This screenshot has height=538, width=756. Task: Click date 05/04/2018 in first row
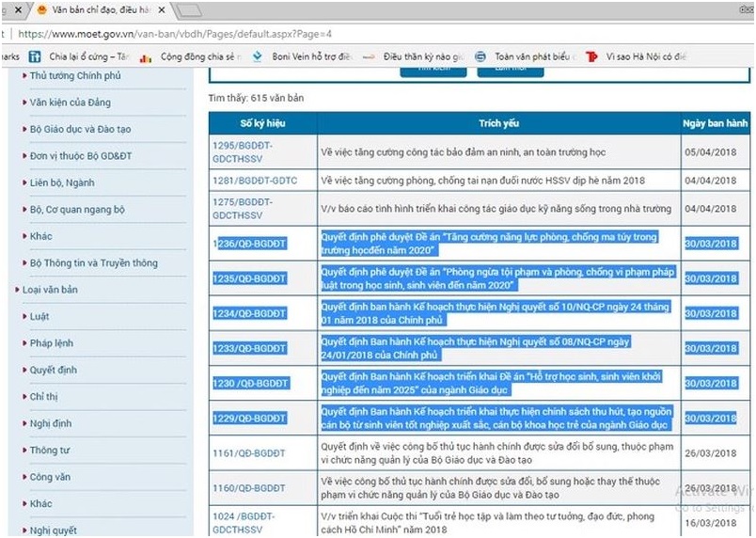[x=711, y=152]
